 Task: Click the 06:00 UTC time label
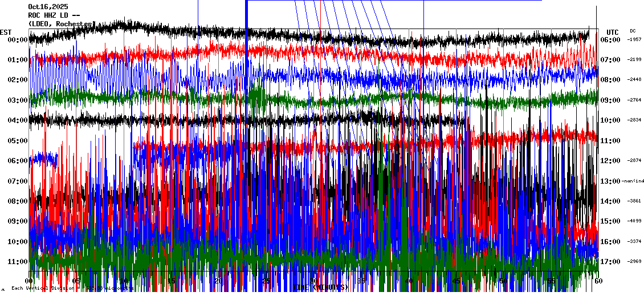pyautogui.click(x=610, y=40)
